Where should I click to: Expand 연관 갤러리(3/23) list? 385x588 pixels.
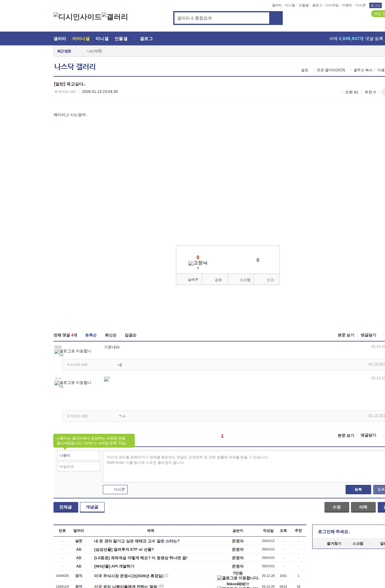331,70
